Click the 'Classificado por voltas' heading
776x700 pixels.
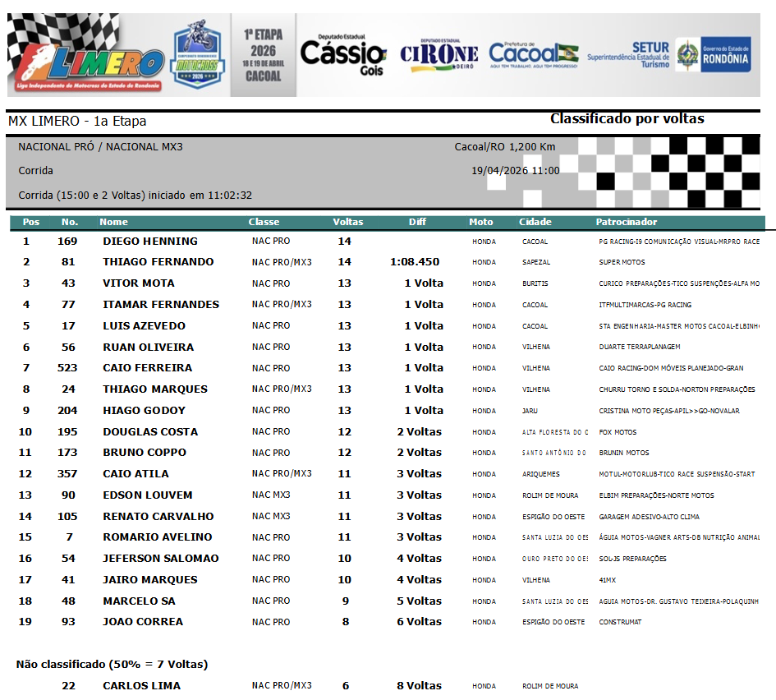[627, 119]
